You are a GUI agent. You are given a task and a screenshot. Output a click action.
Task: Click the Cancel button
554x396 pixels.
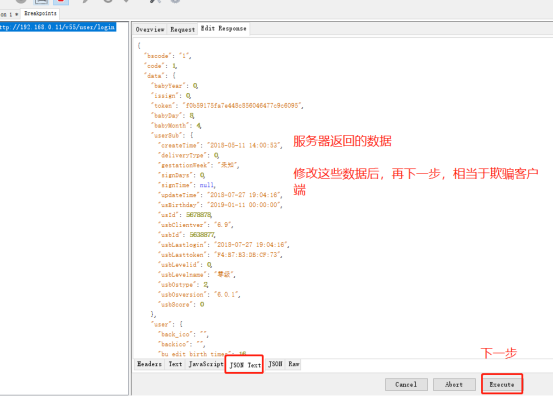406,384
